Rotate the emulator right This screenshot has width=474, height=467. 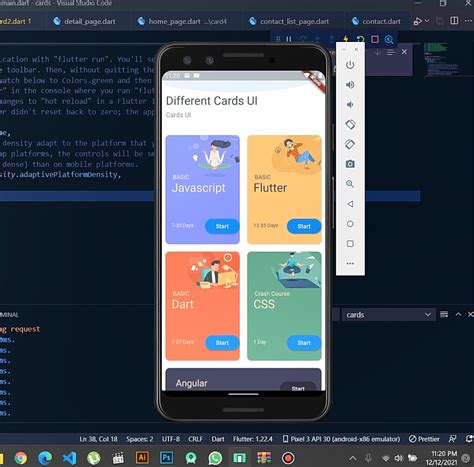[x=350, y=144]
